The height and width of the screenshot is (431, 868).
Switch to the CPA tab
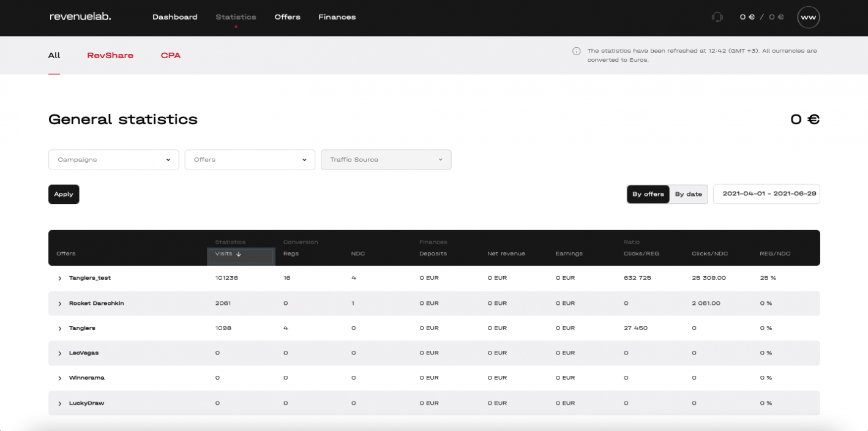point(171,55)
